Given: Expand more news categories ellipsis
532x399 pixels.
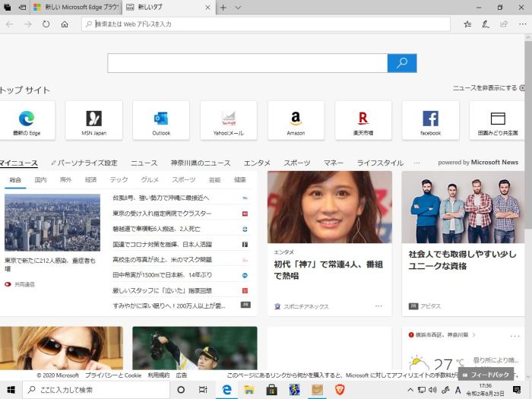Looking at the screenshot, I should [x=416, y=163].
